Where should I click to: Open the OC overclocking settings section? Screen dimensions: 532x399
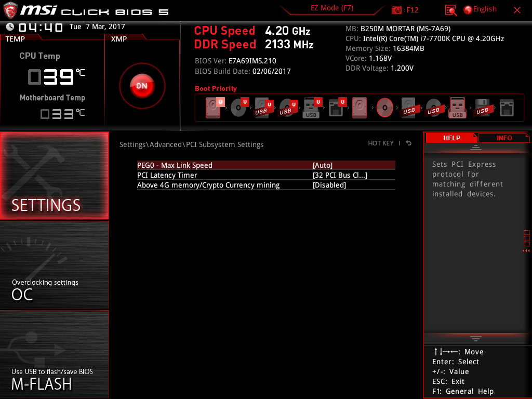pyautogui.click(x=55, y=265)
